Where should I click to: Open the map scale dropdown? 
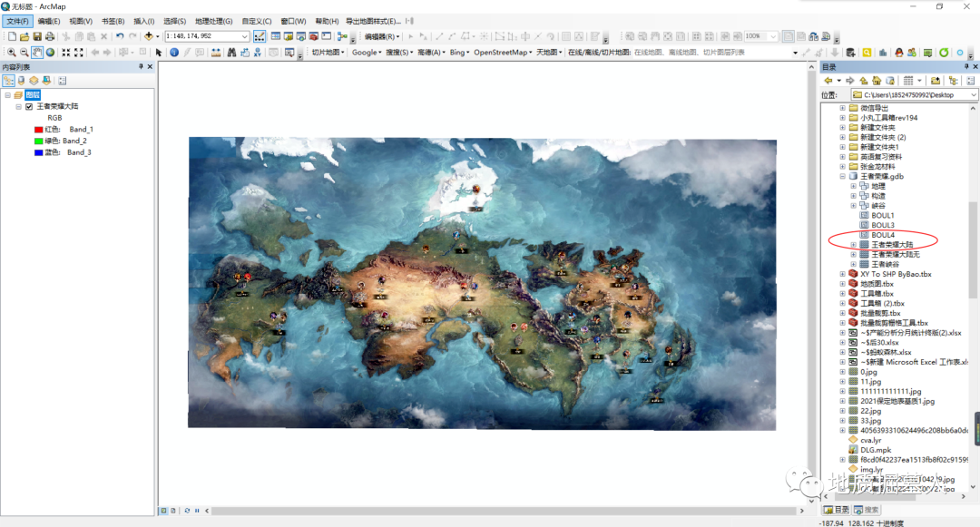click(x=245, y=36)
